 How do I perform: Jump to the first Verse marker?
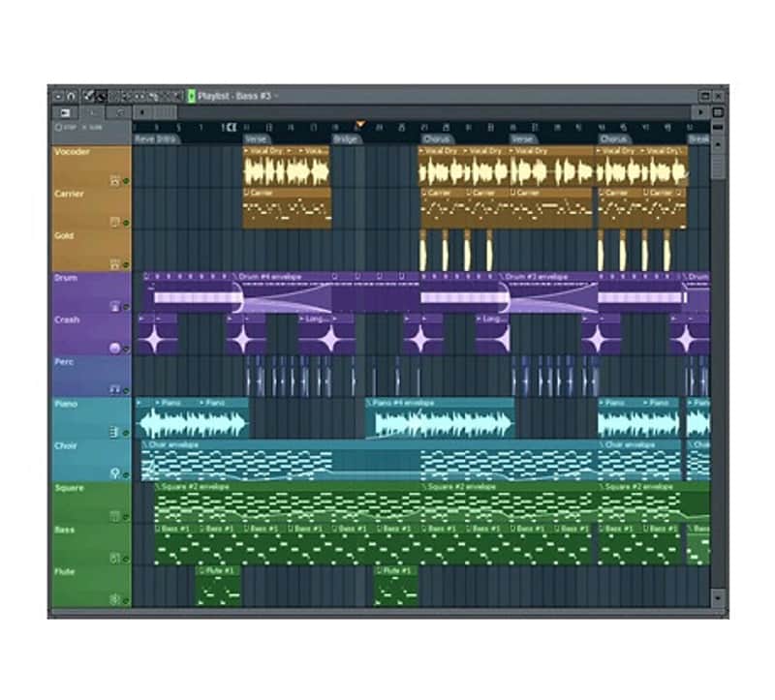coord(256,139)
